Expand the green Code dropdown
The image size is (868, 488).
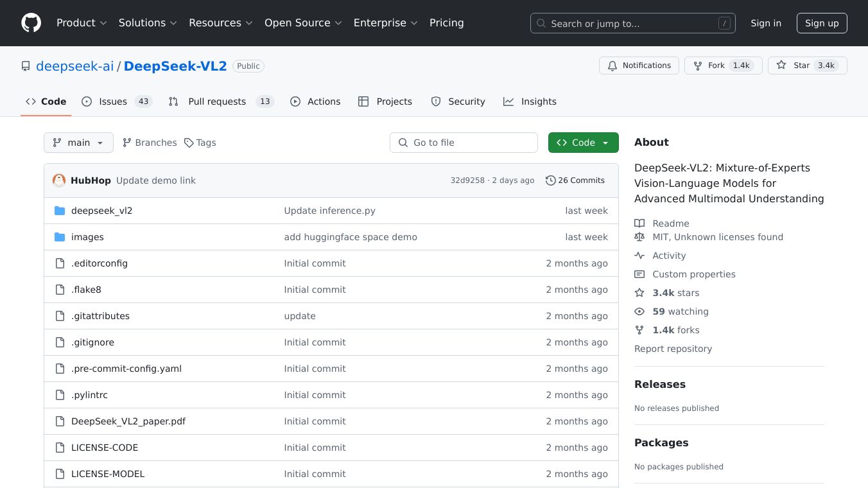[583, 143]
